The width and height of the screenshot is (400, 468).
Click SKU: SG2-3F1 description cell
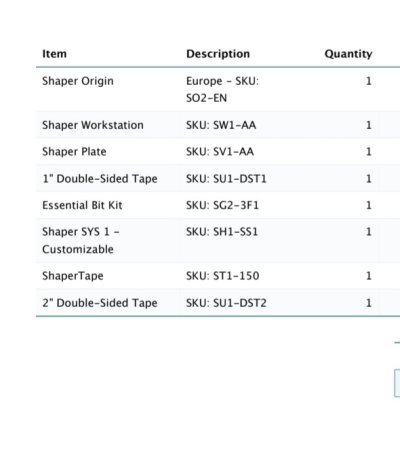click(x=222, y=205)
